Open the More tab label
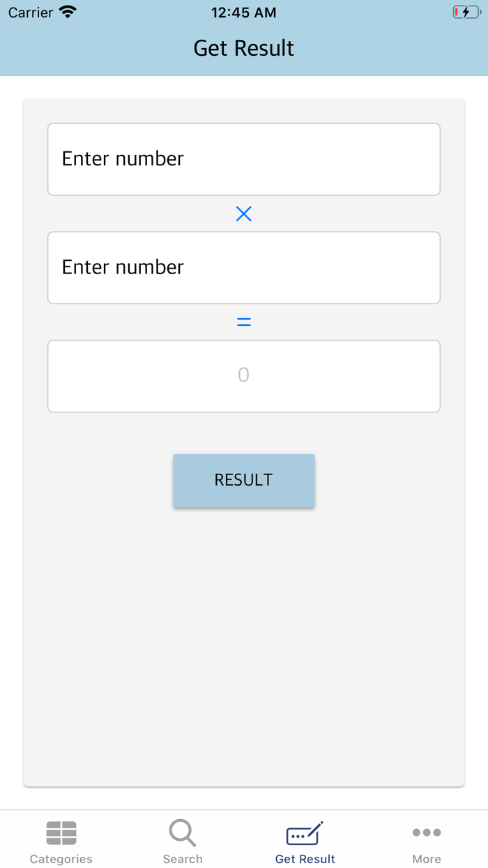Image resolution: width=488 pixels, height=868 pixels. (x=427, y=859)
